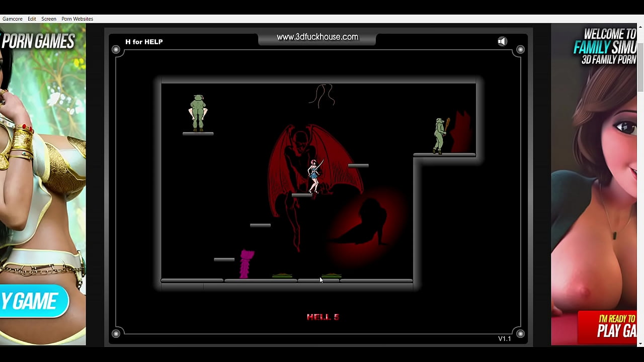644x362 pixels.
Task: Click the HELL 5 level title
Action: click(x=323, y=317)
